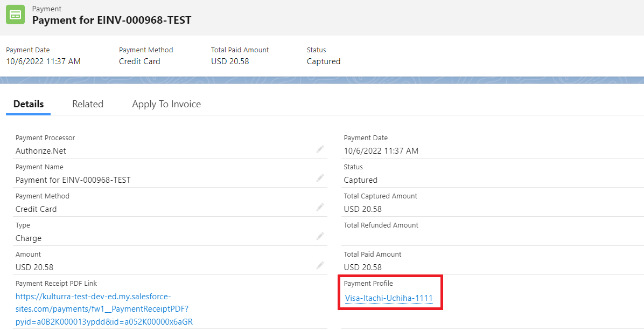This screenshot has width=644, height=330.
Task: Edit the Payment Processor field pencil icon
Action: 320,149
